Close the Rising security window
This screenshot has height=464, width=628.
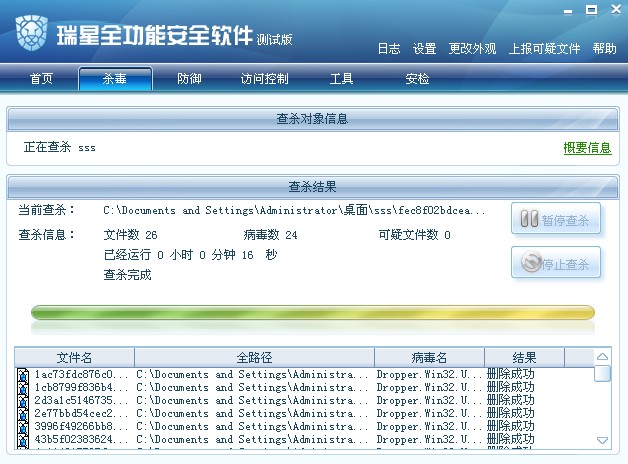coord(616,9)
